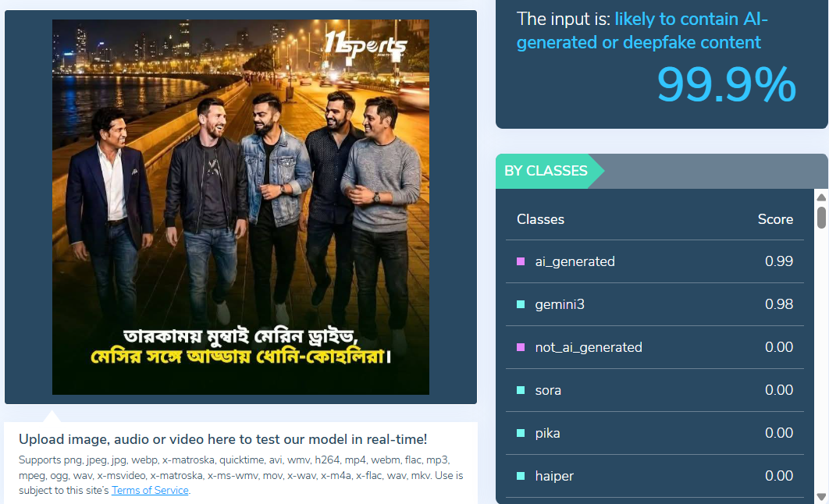Click the 99.9% result score
Screen dimensions: 829x504
(726, 84)
